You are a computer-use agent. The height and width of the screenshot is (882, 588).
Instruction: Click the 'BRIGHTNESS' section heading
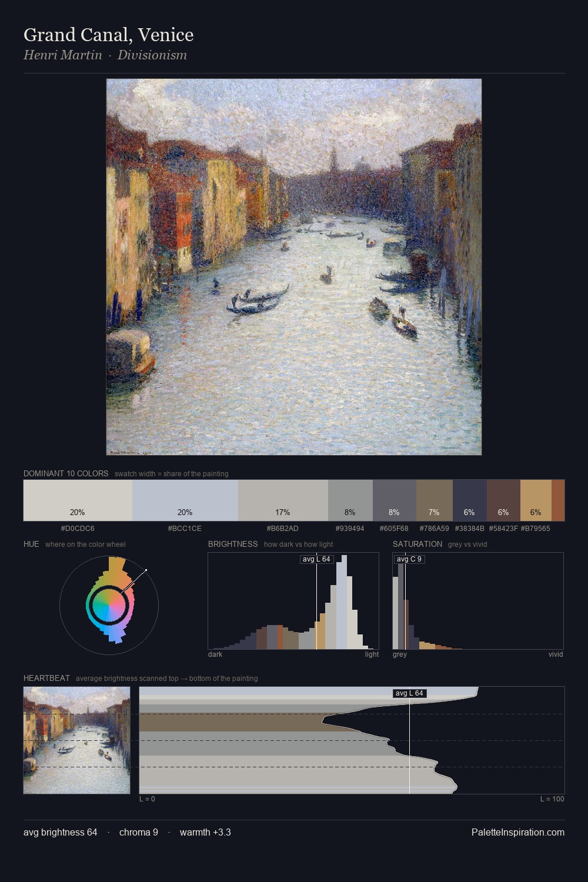pyautogui.click(x=233, y=544)
